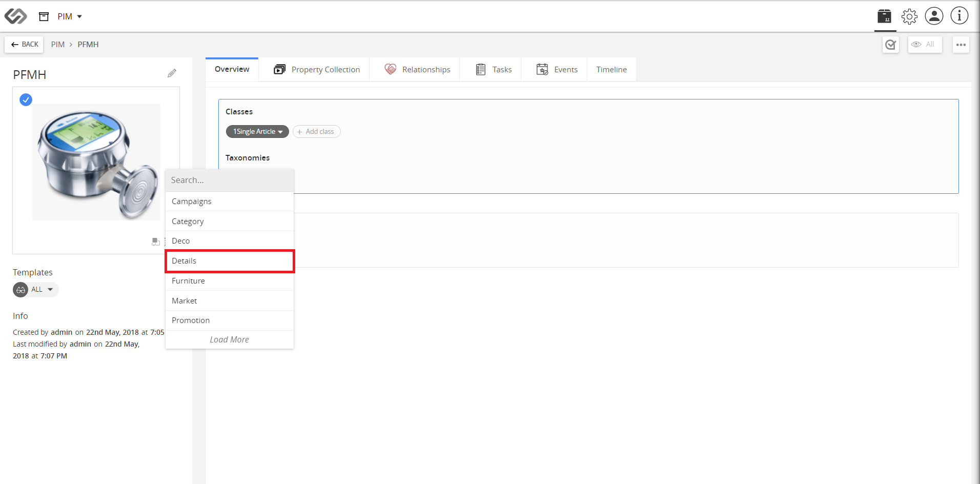980x484 pixels.
Task: Click the checkmark status icon in toolbar
Action: [x=891, y=45]
